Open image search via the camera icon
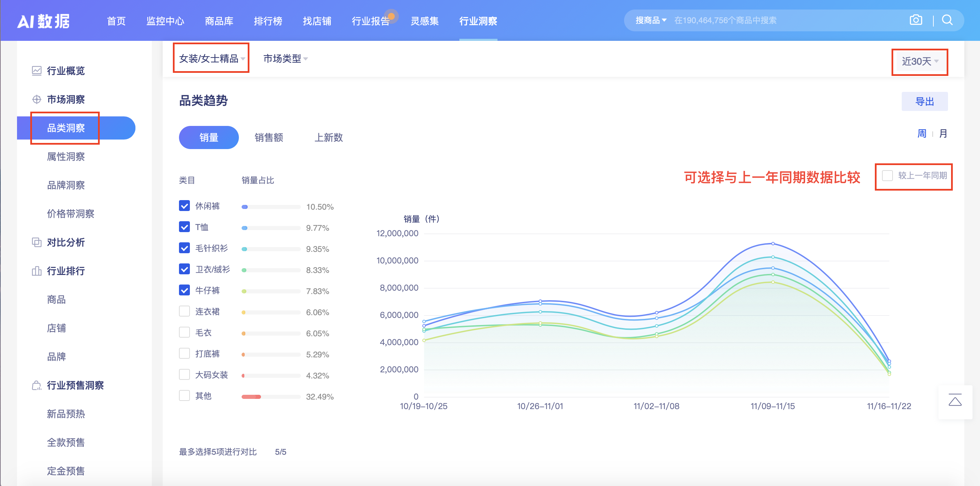The width and height of the screenshot is (980, 486). pyautogui.click(x=916, y=20)
